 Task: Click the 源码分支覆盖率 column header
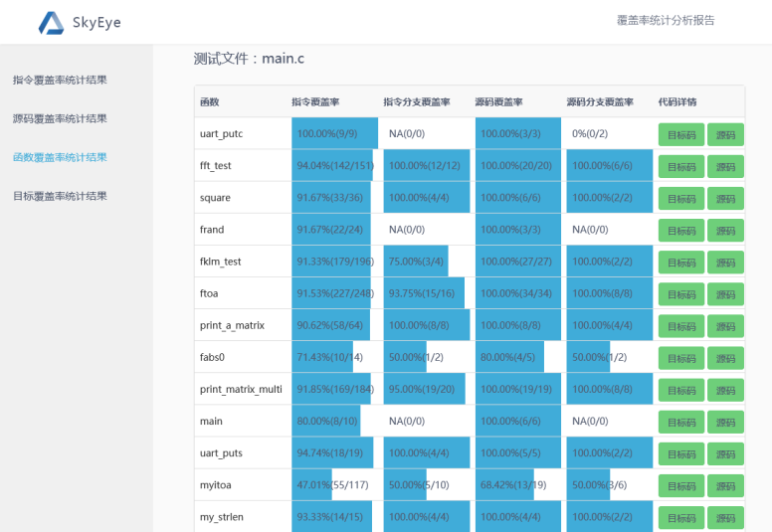coord(600,101)
